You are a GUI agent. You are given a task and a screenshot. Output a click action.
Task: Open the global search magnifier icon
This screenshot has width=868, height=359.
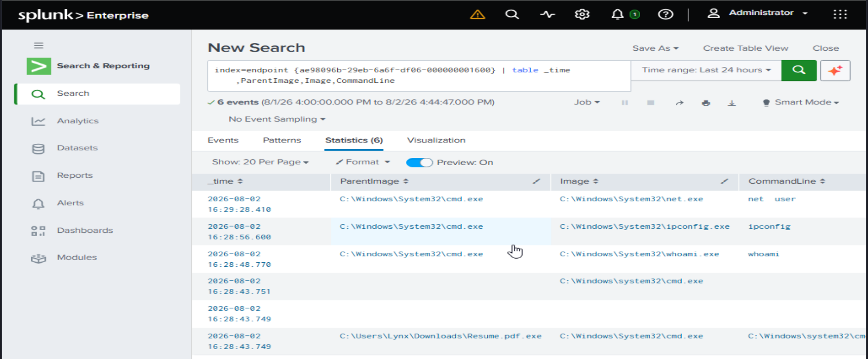(x=512, y=14)
